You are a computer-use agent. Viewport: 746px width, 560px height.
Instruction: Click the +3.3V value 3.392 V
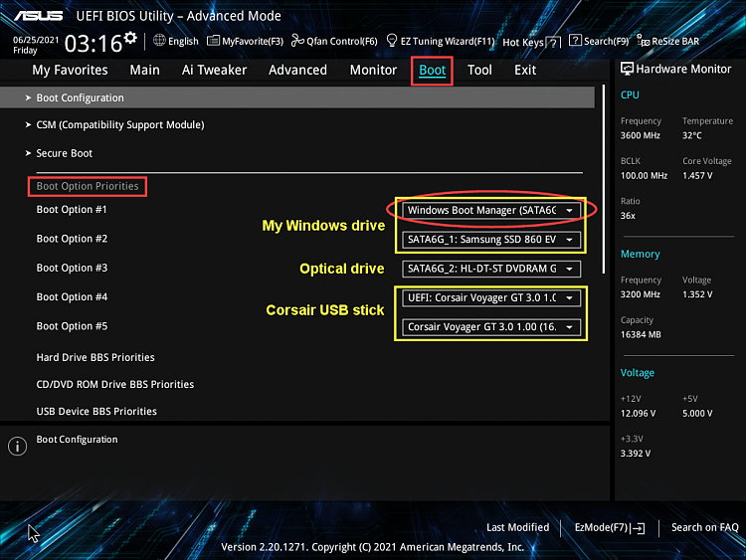click(x=636, y=454)
